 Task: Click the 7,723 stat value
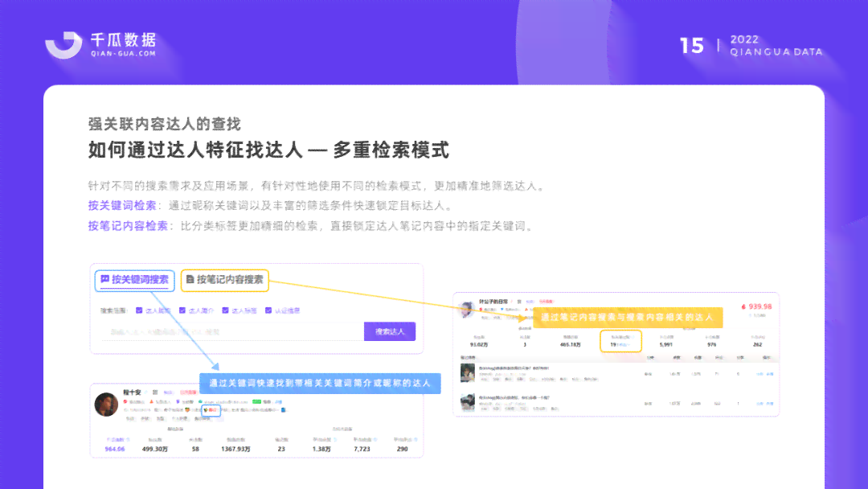tap(362, 449)
